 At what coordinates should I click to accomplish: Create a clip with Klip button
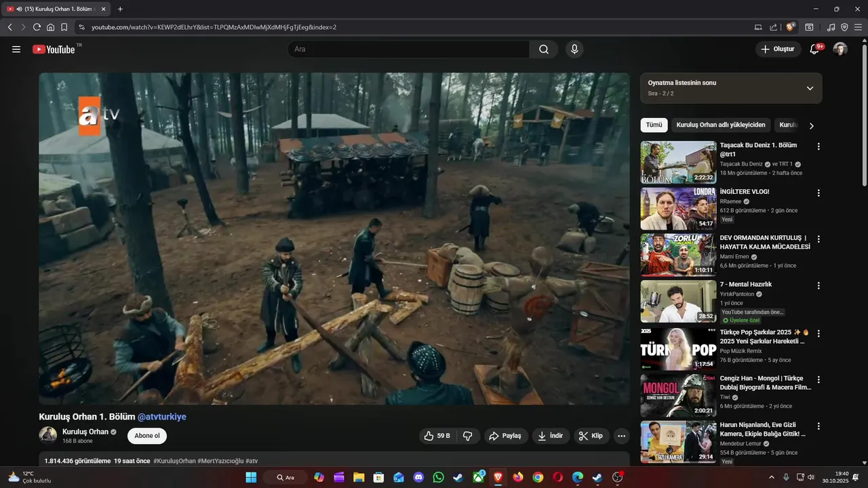591,436
